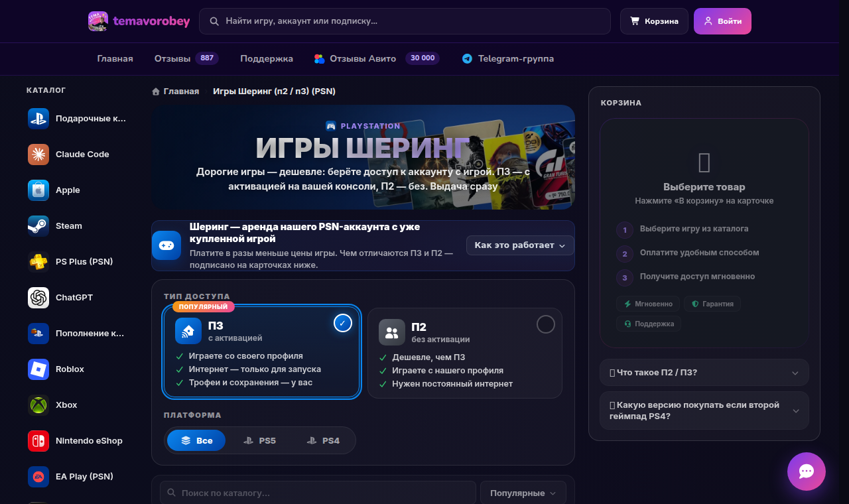Image resolution: width=849 pixels, height=504 pixels.
Task: Open the Nintendo eShop catalog icon
Action: click(38, 441)
